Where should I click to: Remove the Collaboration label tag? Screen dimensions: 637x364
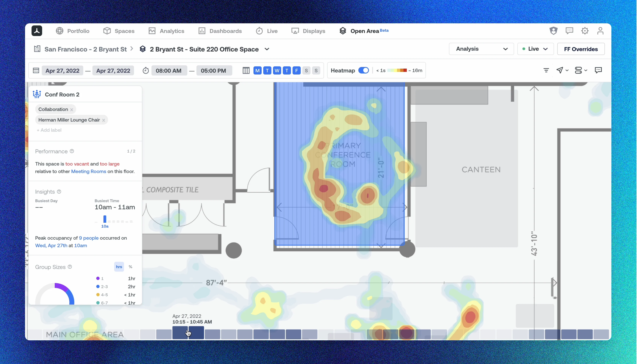(x=72, y=110)
